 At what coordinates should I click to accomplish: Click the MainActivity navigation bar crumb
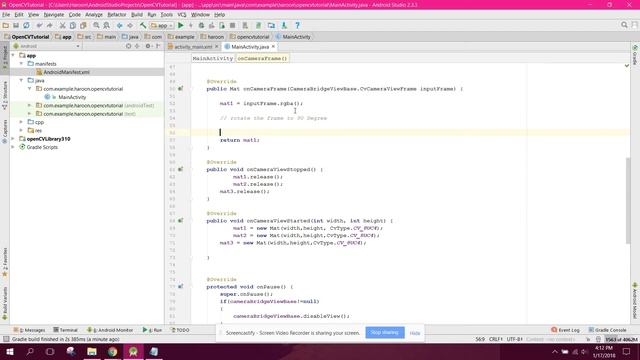(293, 37)
